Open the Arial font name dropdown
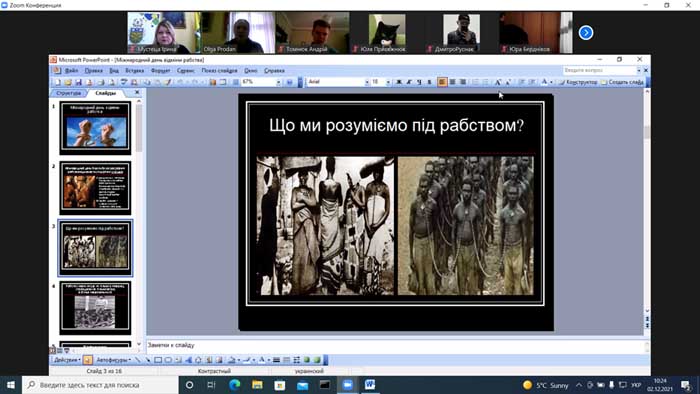 (x=338, y=82)
